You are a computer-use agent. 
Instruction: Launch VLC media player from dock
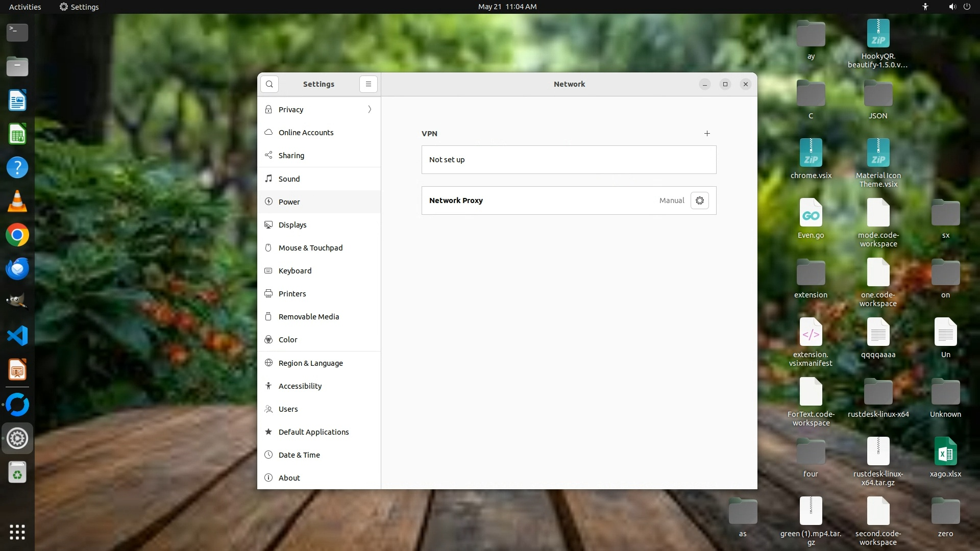pyautogui.click(x=17, y=202)
